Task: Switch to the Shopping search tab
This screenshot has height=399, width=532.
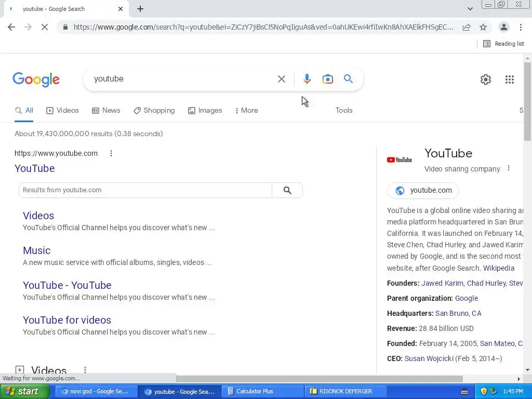Action: click(154, 111)
